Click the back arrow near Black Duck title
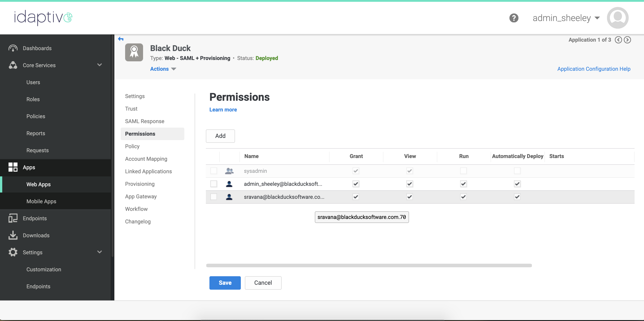Viewport: 644px width, 321px height. 121,39
